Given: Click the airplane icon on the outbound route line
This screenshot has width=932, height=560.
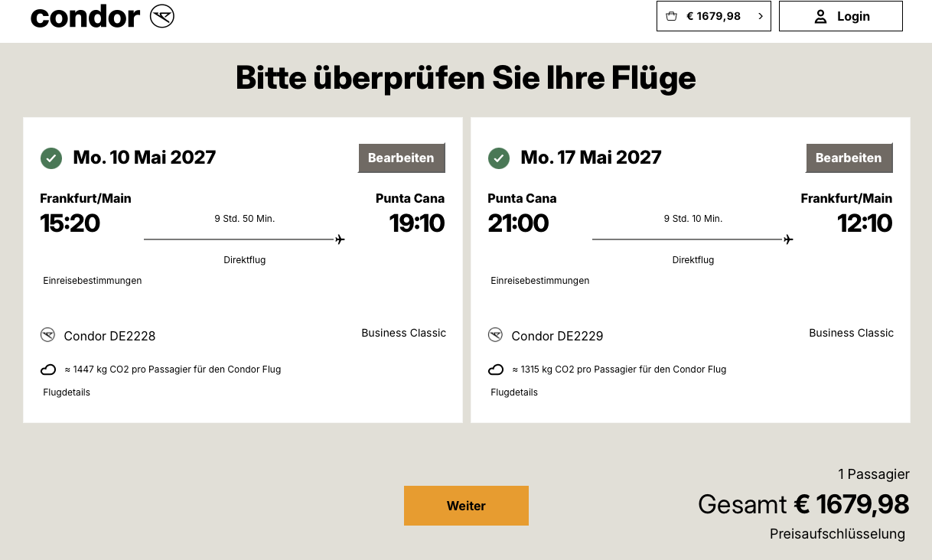Looking at the screenshot, I should (x=340, y=239).
